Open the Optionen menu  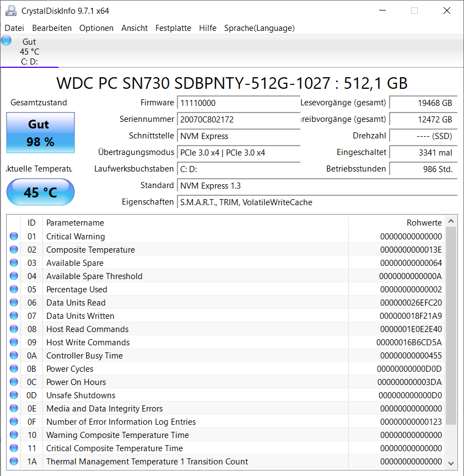[96, 28]
